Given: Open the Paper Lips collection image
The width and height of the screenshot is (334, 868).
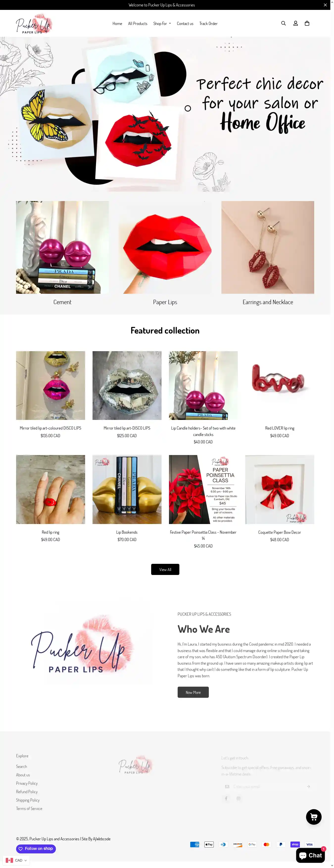Looking at the screenshot, I should pyautogui.click(x=165, y=247).
